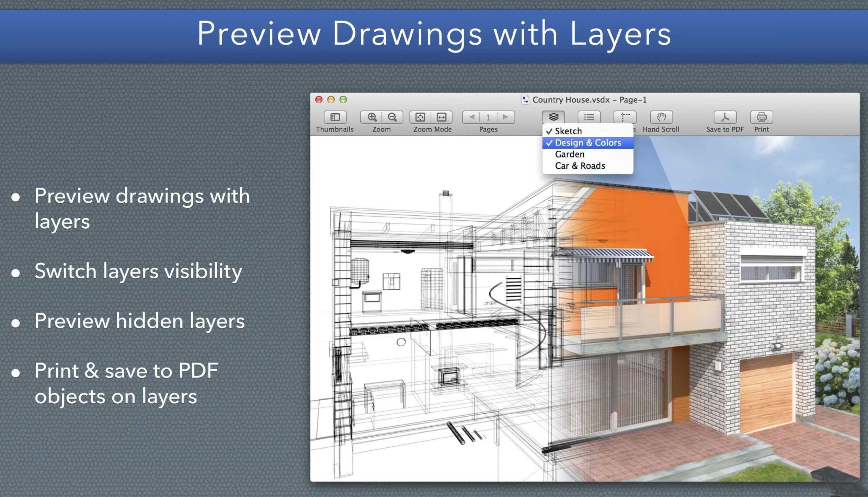Open the list view toolbar button

tap(589, 117)
